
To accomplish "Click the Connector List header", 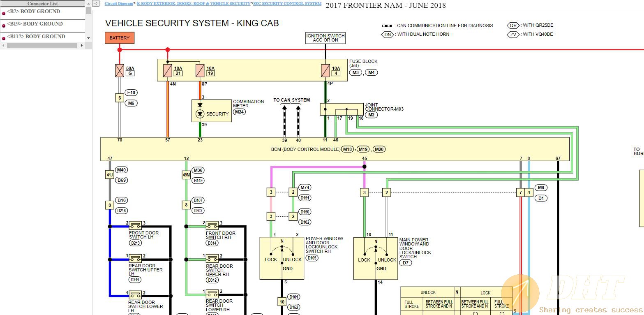I will click(43, 3).
